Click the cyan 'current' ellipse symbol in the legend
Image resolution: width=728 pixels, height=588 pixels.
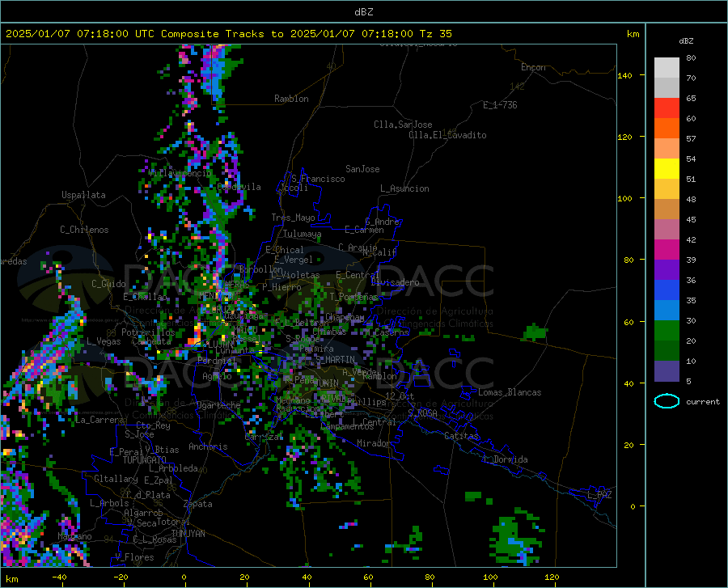click(667, 401)
